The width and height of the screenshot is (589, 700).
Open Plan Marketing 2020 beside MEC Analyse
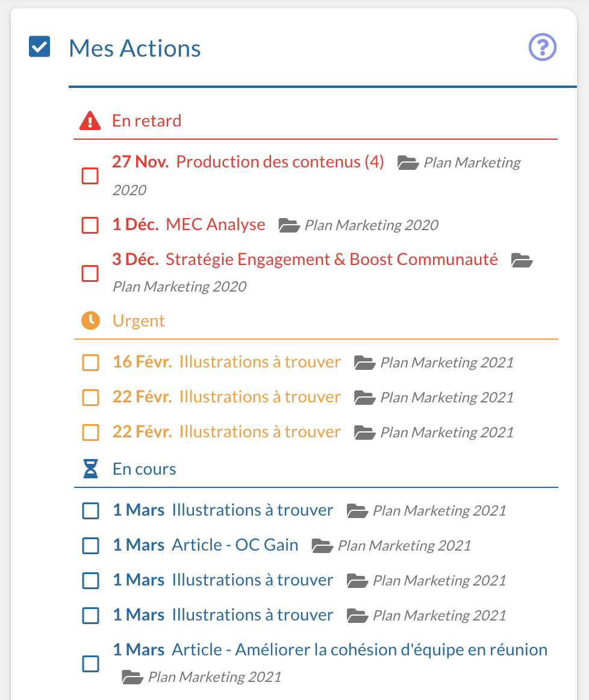pos(371,225)
